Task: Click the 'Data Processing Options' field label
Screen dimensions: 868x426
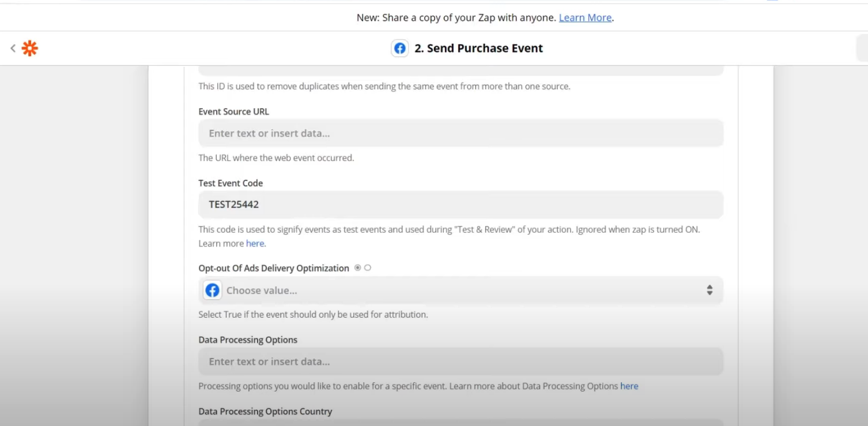Action: [x=248, y=340]
